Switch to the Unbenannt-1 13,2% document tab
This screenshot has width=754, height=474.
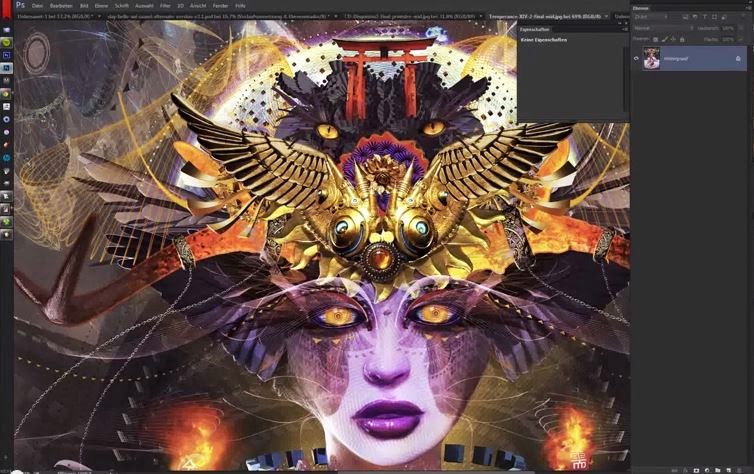(x=54, y=16)
